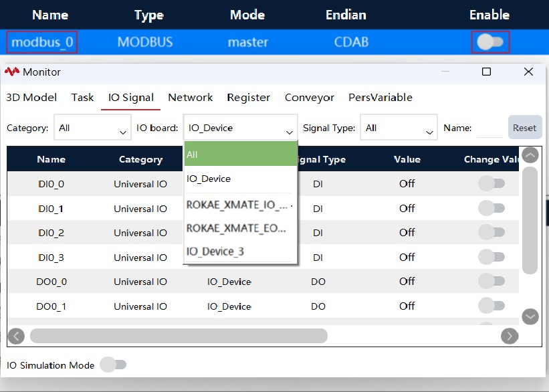Click the Reset button
The image size is (549, 392).
click(524, 128)
